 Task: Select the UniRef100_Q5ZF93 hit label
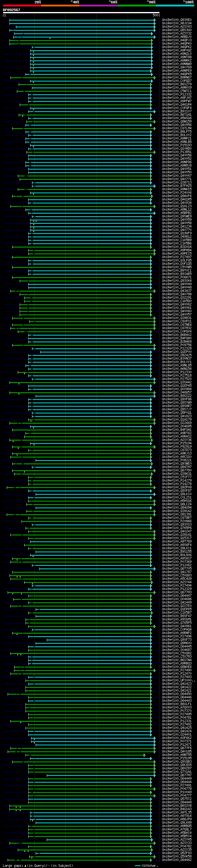coord(177,853)
